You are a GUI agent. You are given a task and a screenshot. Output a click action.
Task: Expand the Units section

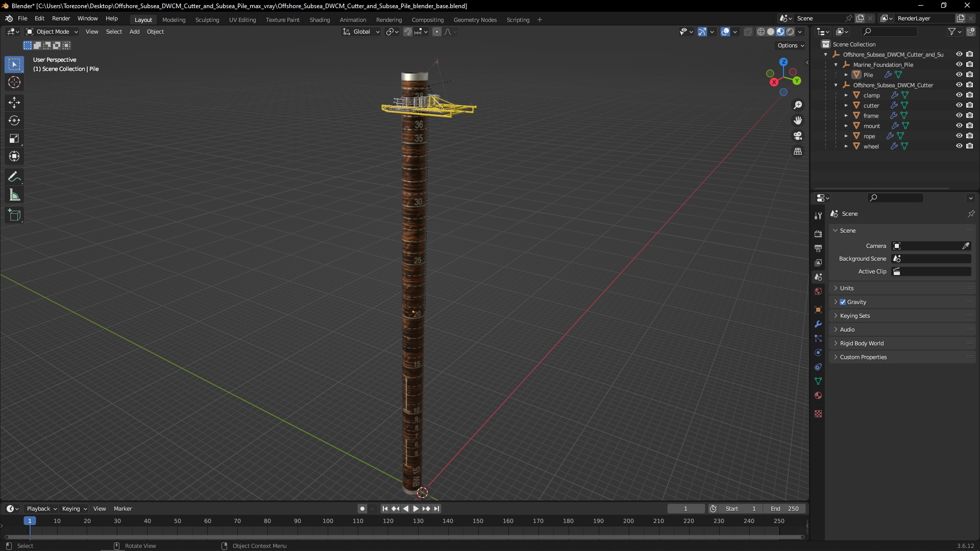tap(847, 288)
